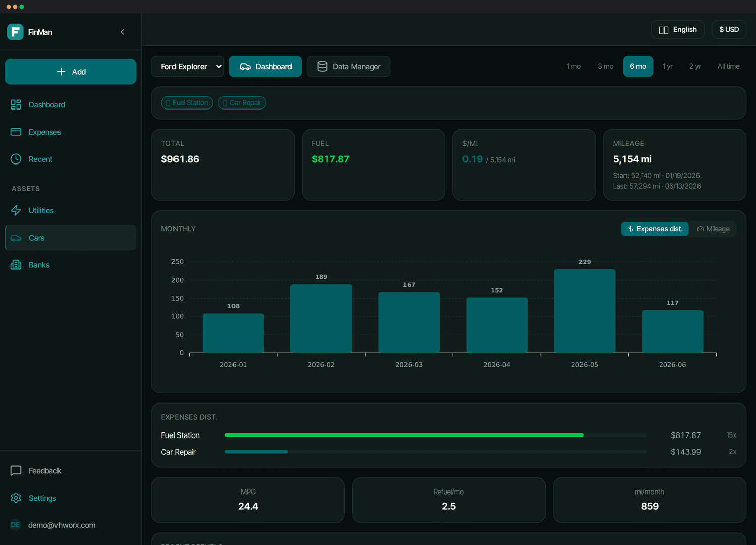Click the 2026-05 bar in the chart
756x545 pixels.
[x=585, y=311]
